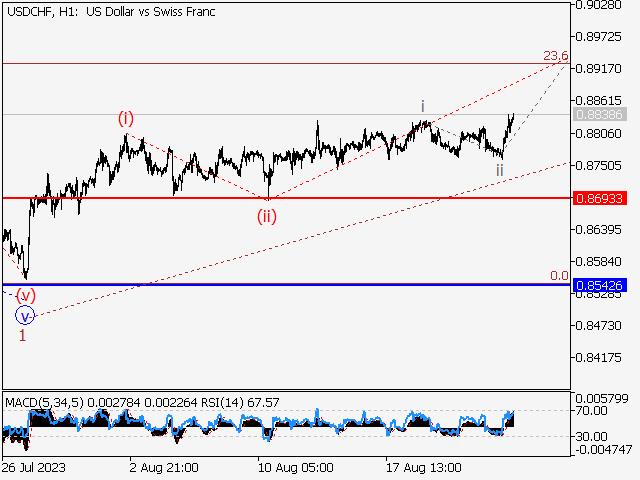Viewport: 640px width, 480px height.
Task: Select the blue 0.85426 price level label
Action: [600, 285]
